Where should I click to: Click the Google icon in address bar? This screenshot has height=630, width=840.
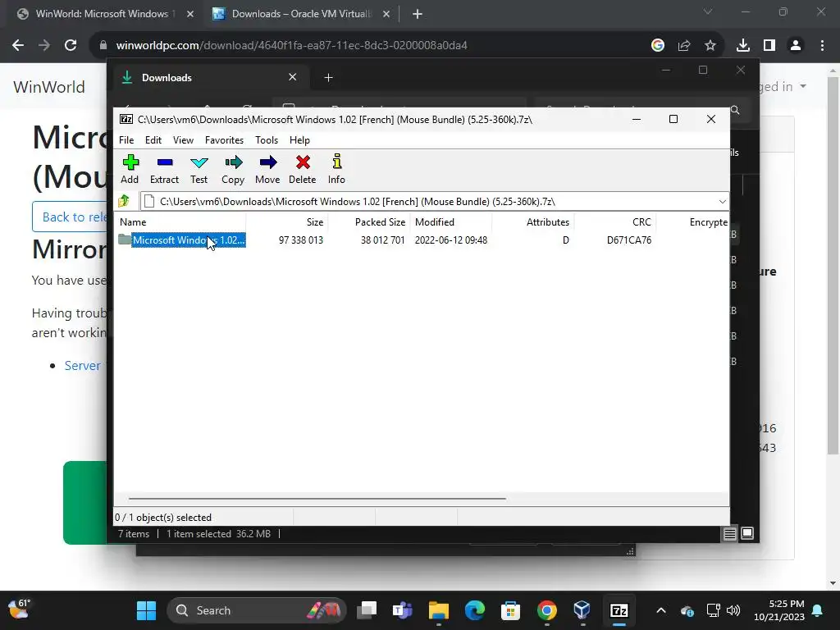657,46
